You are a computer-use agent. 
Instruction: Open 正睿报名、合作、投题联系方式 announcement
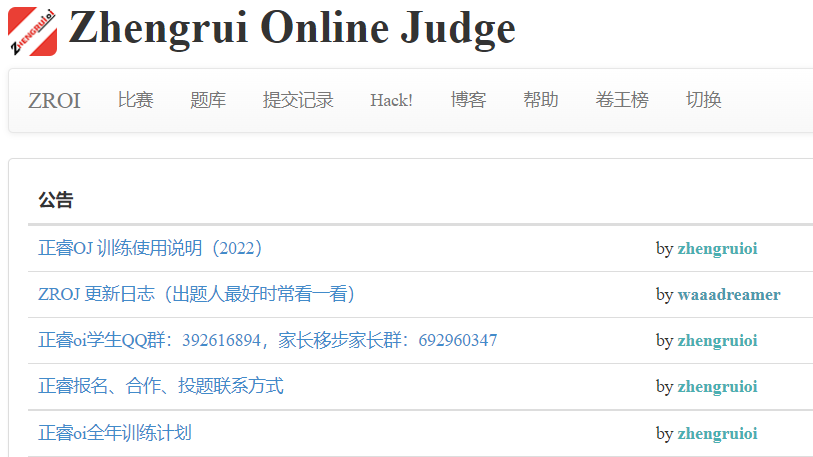click(x=161, y=386)
